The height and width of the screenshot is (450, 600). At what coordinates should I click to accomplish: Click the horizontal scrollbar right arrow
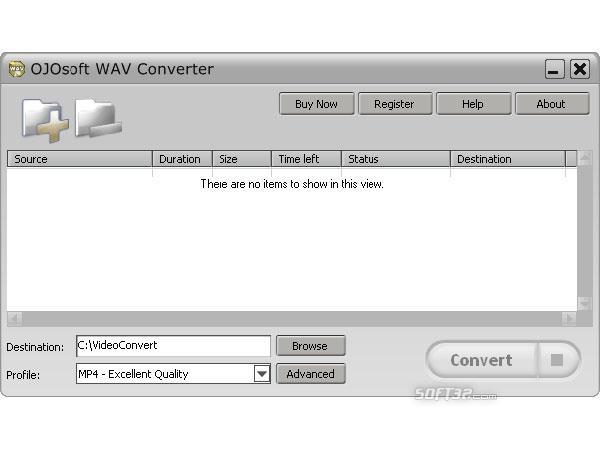click(x=569, y=318)
